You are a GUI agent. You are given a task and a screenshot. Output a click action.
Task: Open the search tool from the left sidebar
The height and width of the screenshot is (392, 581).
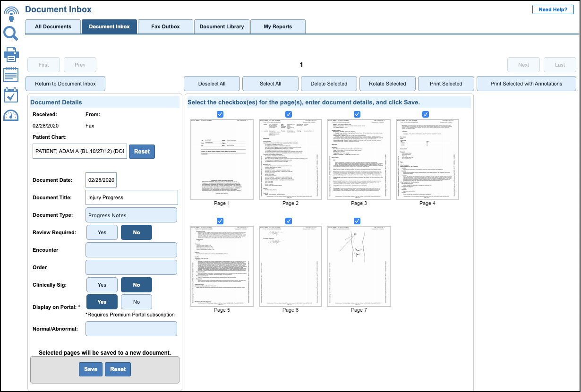(x=11, y=34)
